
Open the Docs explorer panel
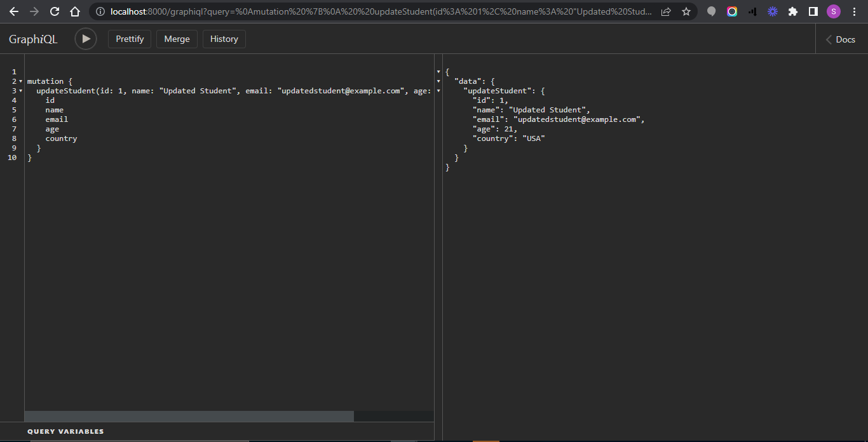click(x=841, y=39)
